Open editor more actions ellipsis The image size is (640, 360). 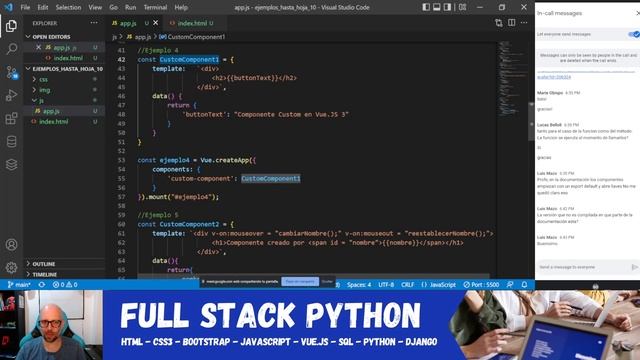524,23
